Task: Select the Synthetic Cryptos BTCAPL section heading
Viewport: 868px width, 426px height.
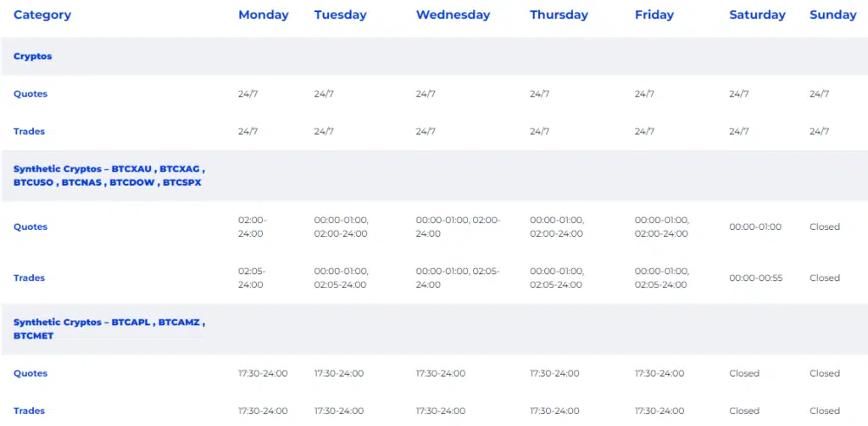Action: pos(109,329)
